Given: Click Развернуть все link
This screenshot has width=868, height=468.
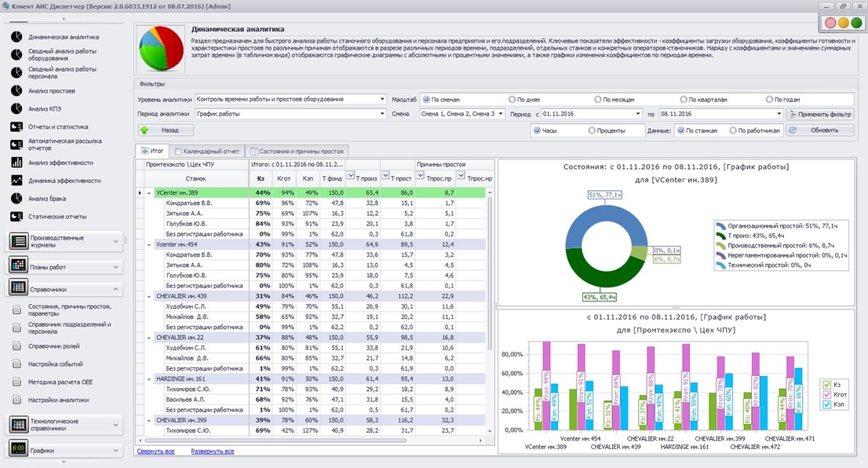Looking at the screenshot, I should point(213,452).
